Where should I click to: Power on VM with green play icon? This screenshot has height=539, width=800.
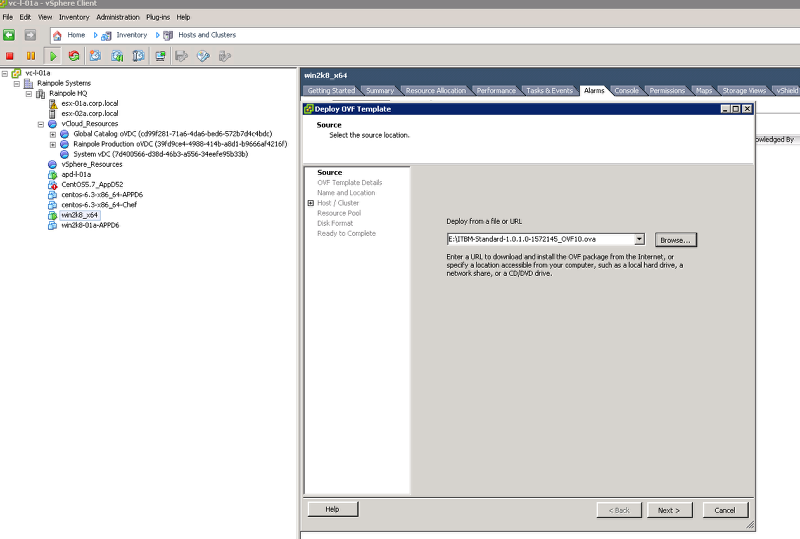[x=53, y=56]
